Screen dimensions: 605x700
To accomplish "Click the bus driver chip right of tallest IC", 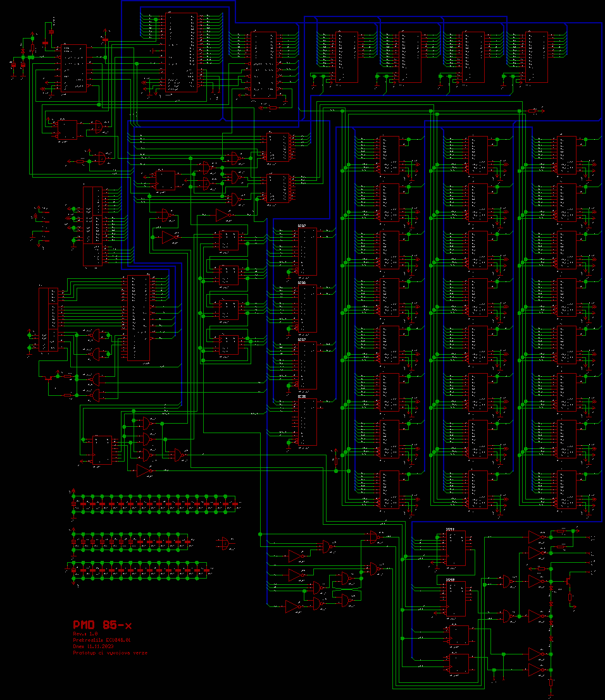I will pyautogui.click(x=263, y=64).
